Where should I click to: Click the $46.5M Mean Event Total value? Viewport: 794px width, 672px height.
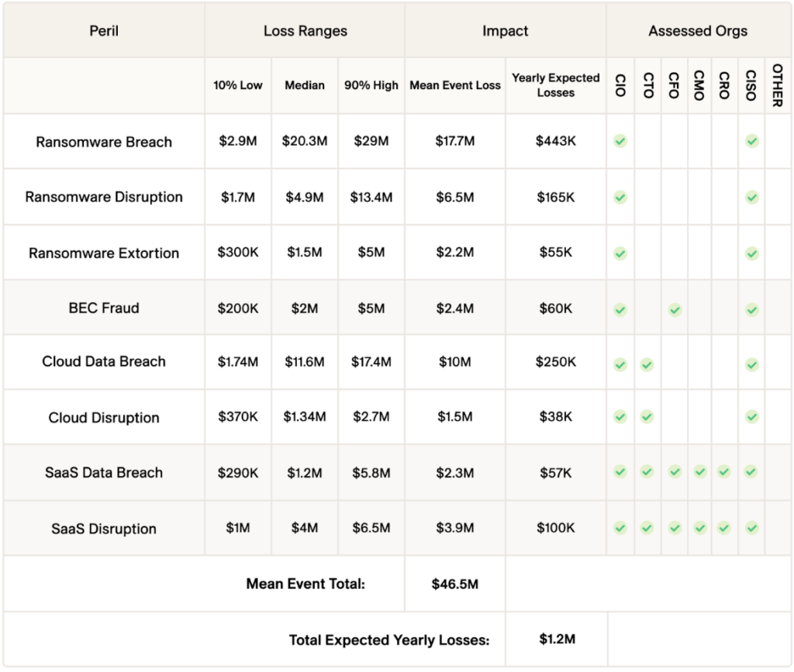pyautogui.click(x=455, y=584)
